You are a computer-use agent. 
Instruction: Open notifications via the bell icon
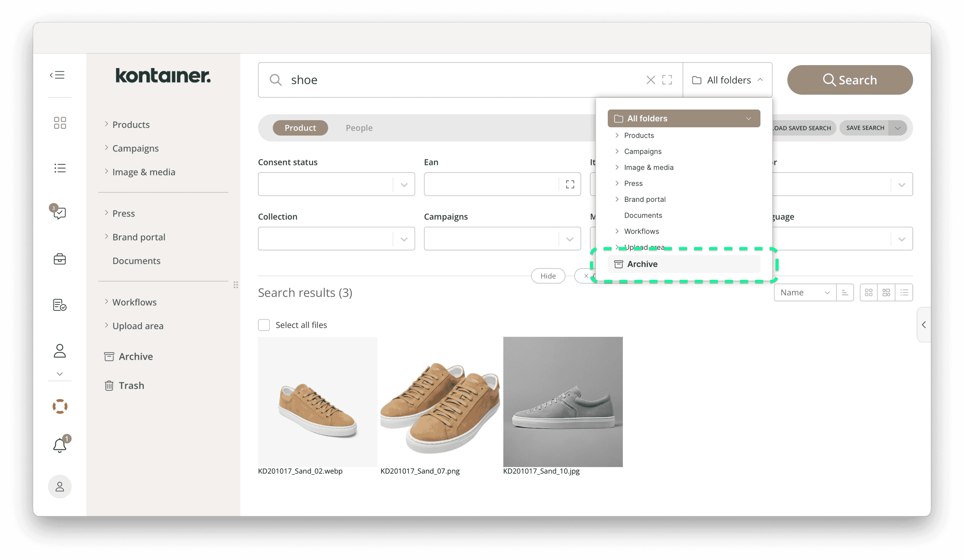(59, 445)
